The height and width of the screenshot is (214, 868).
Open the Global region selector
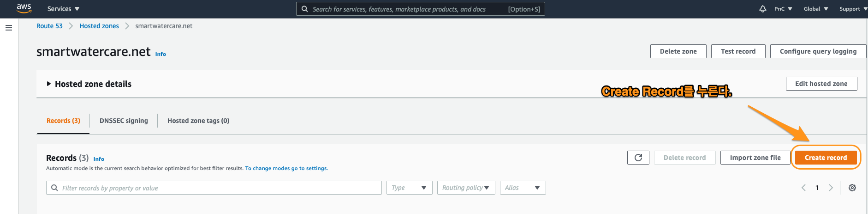point(815,9)
